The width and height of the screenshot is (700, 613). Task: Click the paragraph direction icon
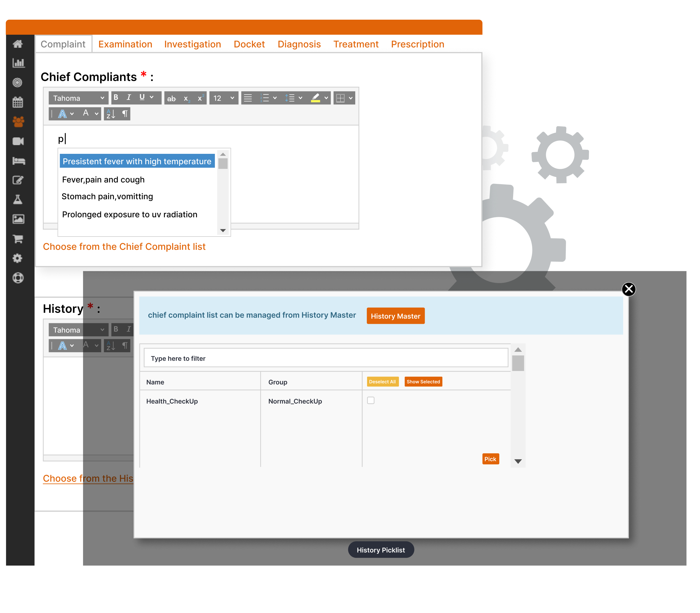123,114
